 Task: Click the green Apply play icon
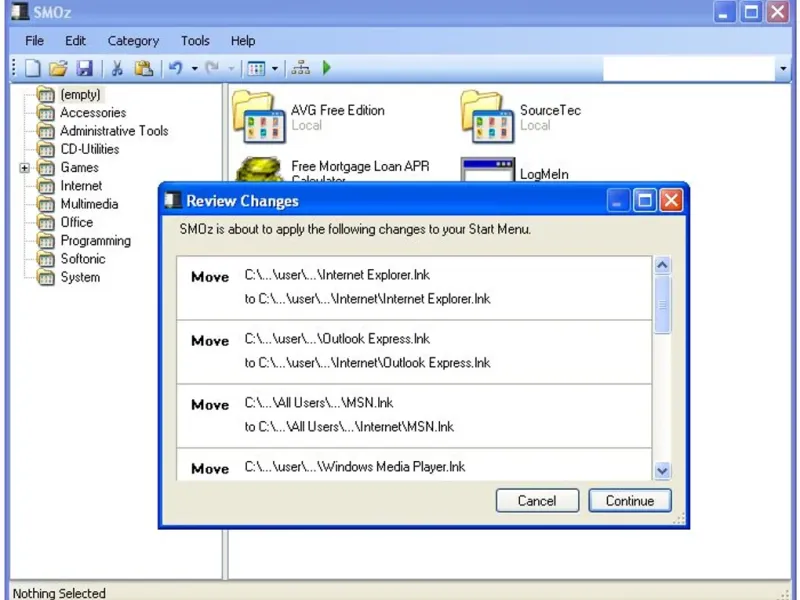[x=327, y=68]
